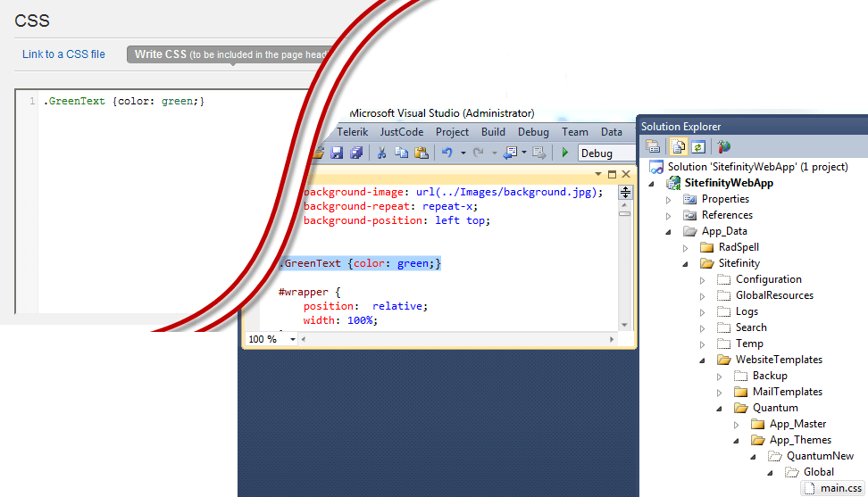Image resolution: width=868 pixels, height=497 pixels.
Task: Open the Navigate Backward dropdown arrow
Action: (x=524, y=153)
